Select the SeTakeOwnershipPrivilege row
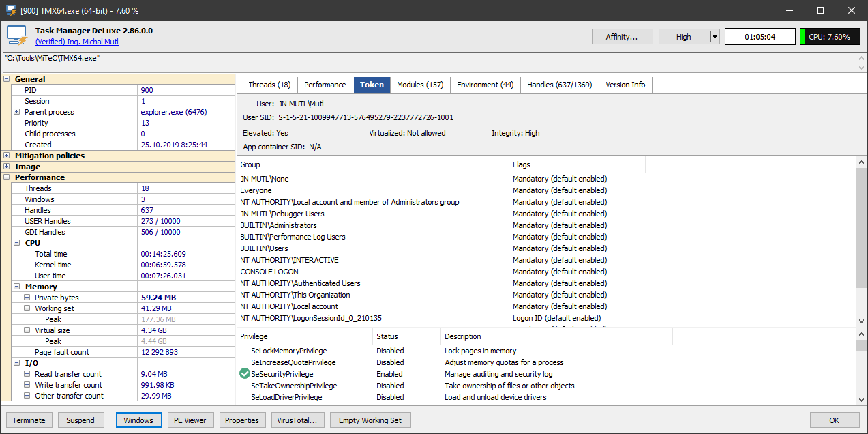The width and height of the screenshot is (868, 434). 546,386
